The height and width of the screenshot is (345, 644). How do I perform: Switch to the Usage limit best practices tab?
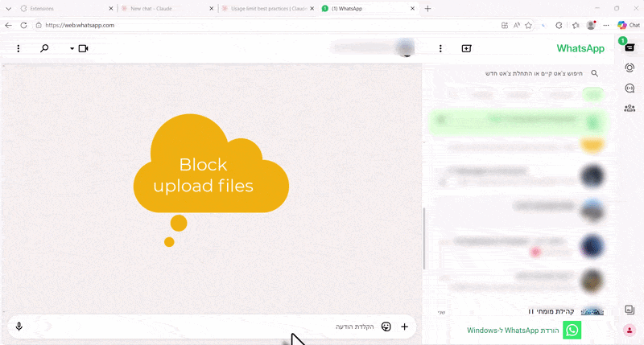[267, 9]
